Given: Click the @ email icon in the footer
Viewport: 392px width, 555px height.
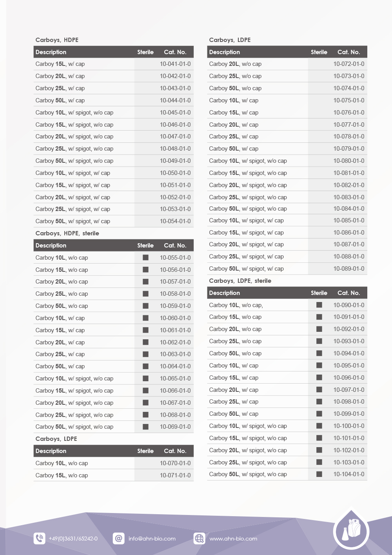Looking at the screenshot, I should [x=118, y=538].
